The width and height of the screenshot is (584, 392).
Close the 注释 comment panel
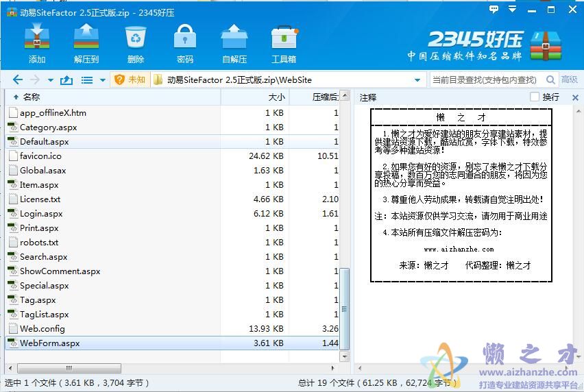pyautogui.click(x=575, y=97)
